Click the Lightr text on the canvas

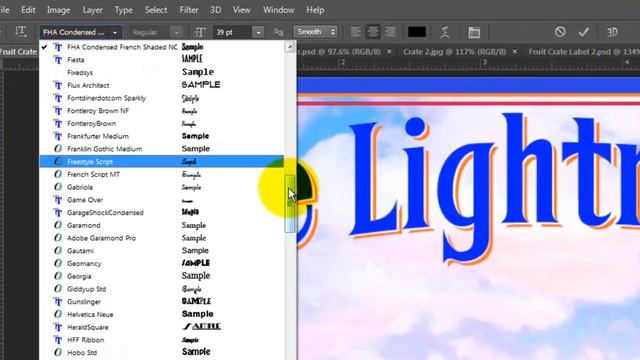tap(494, 188)
